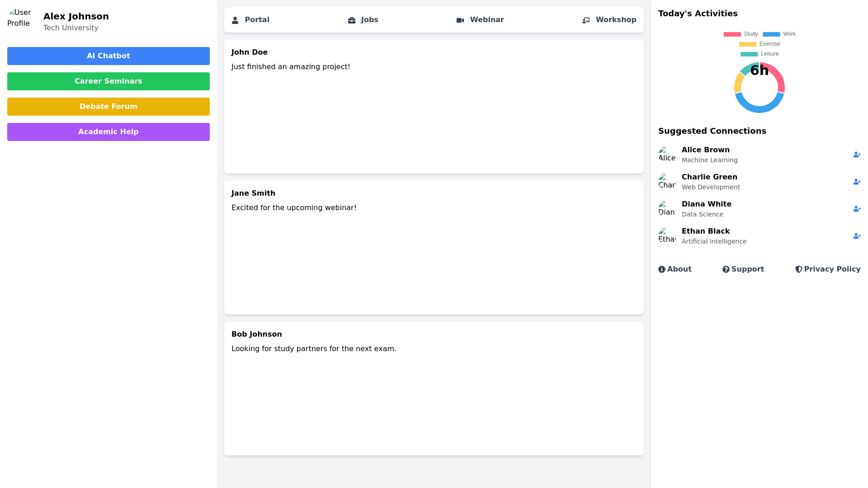Connect with Ethan Black via the add icon
The image size is (868, 488).
857,236
